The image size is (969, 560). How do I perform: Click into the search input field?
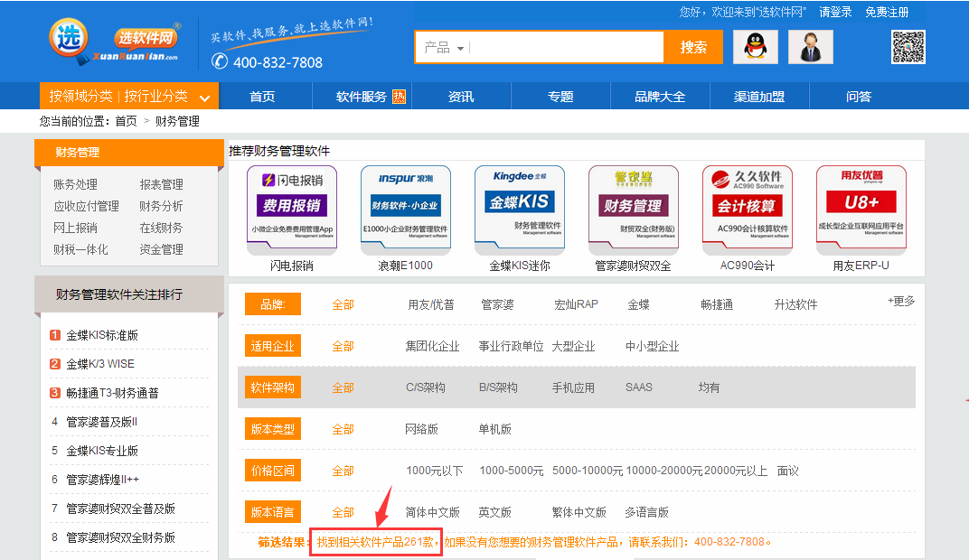point(566,48)
